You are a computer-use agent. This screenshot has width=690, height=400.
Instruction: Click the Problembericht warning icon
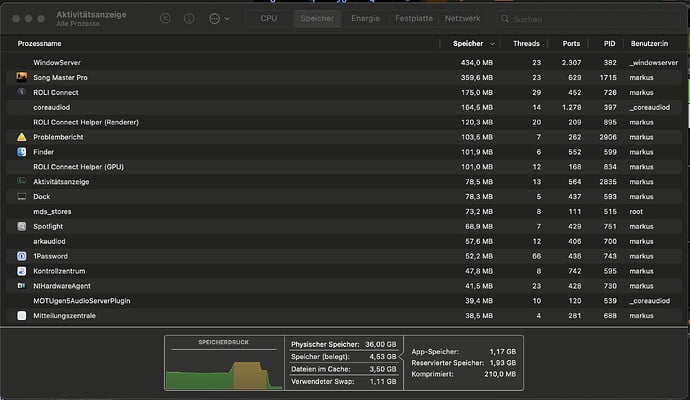pos(22,137)
